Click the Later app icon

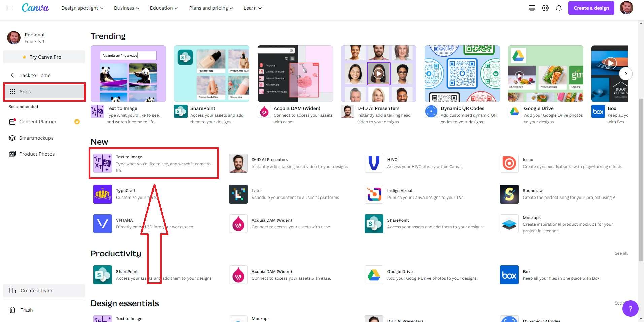pos(238,194)
